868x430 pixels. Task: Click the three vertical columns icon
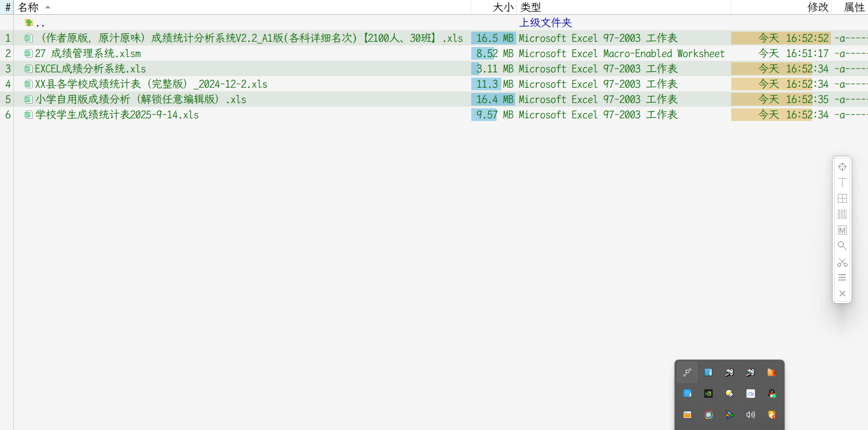coord(842,214)
